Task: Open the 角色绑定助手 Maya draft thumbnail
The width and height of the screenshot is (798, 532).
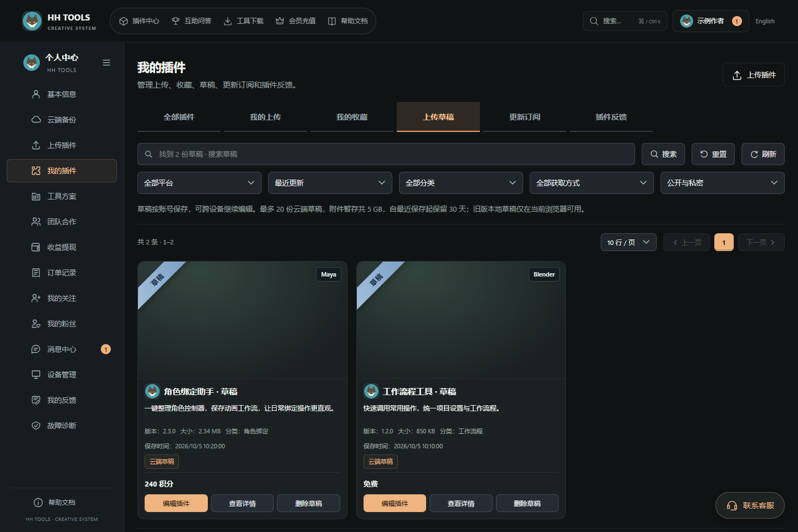Action: tap(242, 320)
